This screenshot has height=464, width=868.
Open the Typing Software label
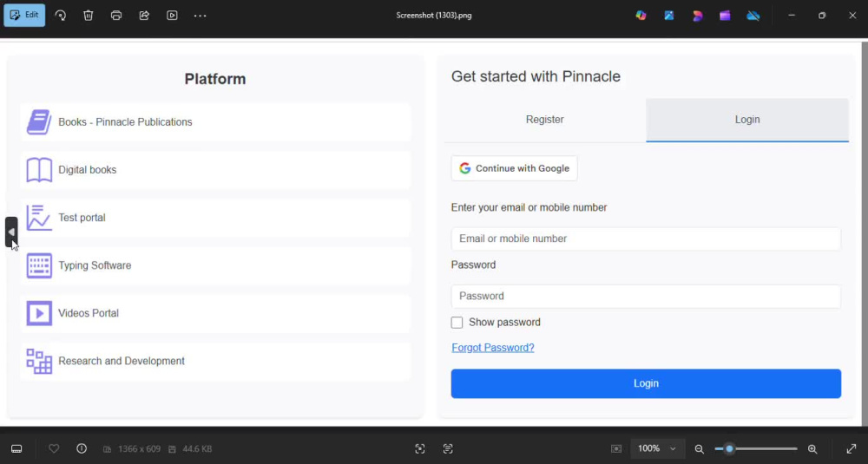click(95, 265)
